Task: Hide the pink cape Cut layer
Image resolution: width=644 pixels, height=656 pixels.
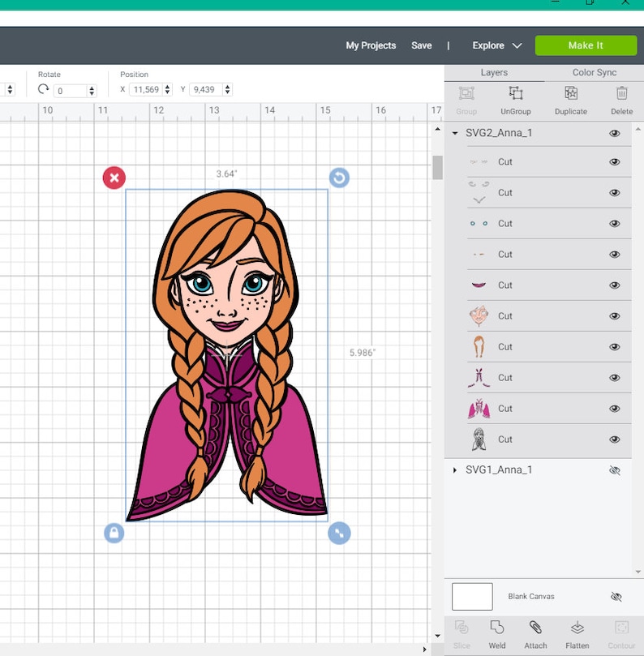Action: point(614,409)
